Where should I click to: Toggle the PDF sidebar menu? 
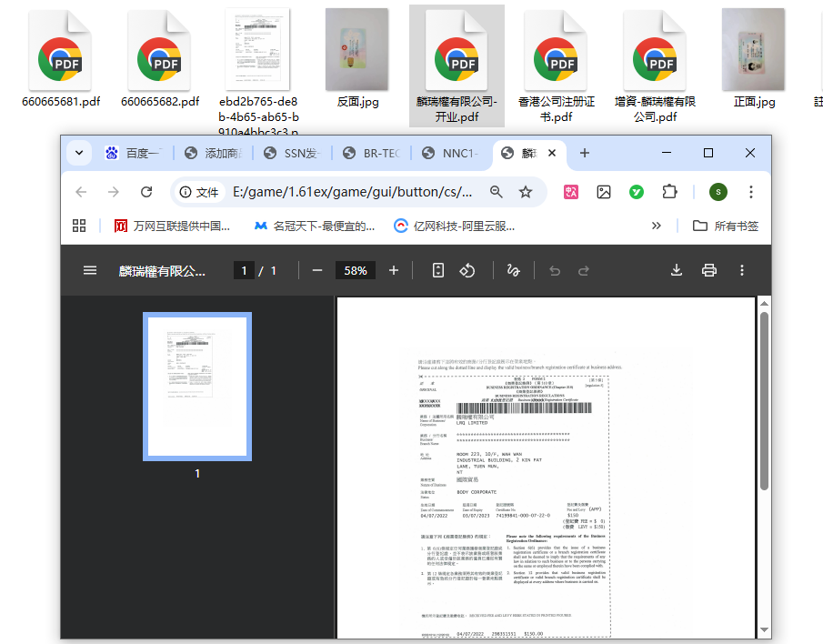[90, 270]
